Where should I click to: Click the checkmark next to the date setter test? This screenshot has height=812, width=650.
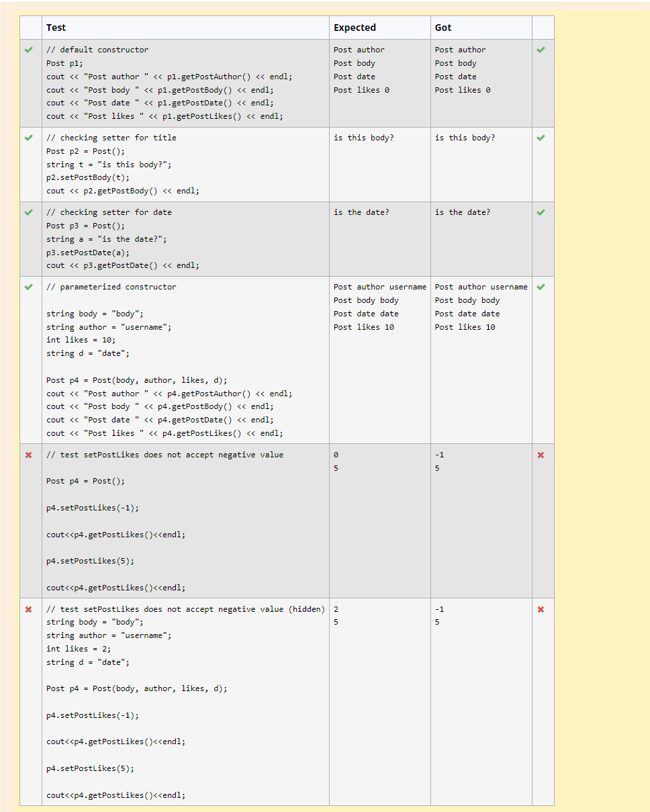tap(30, 212)
